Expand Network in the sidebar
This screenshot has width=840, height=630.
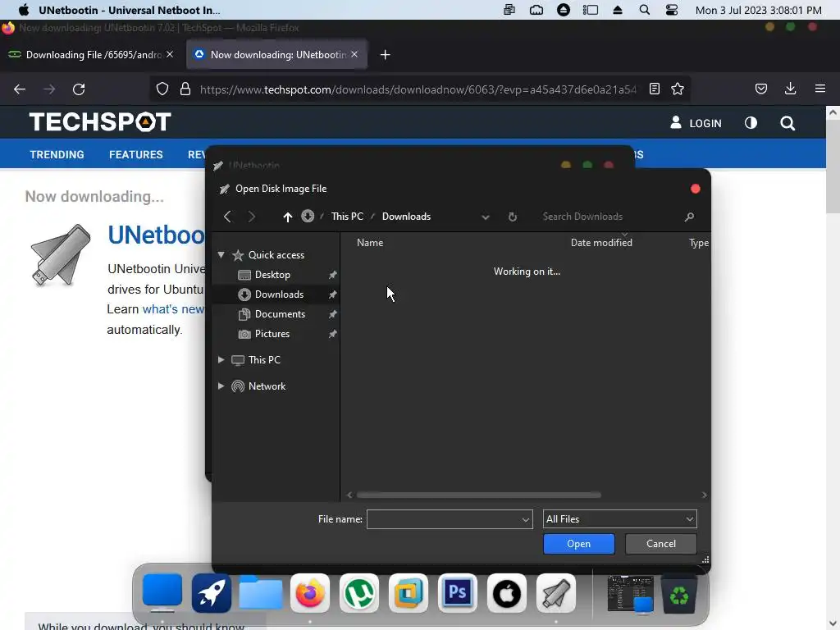click(x=221, y=386)
